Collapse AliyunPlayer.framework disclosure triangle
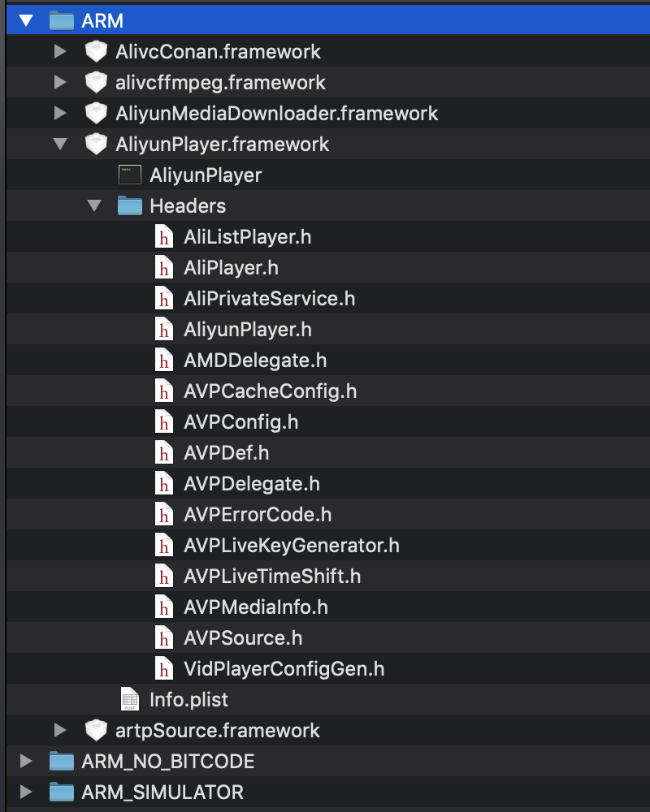 point(60,144)
